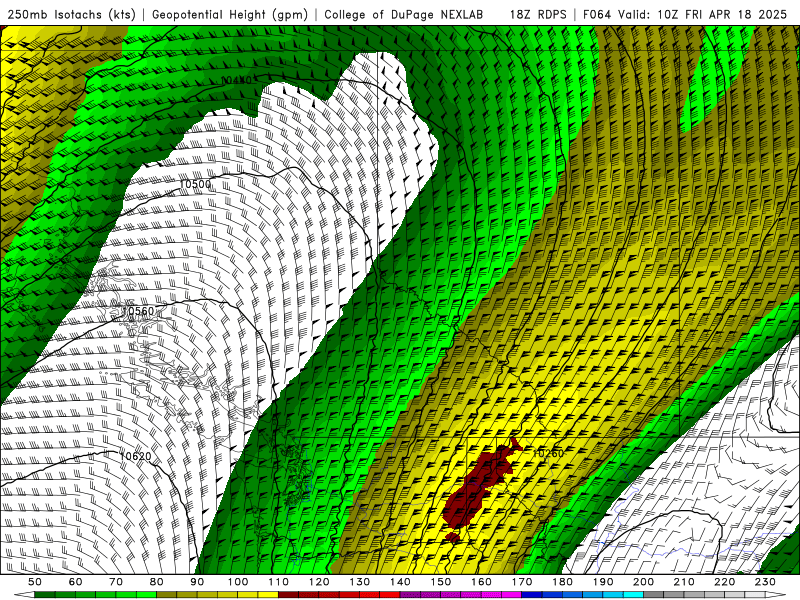The height and width of the screenshot is (600, 800).
Task: Click the 10620 height contour label
Action: (135, 456)
